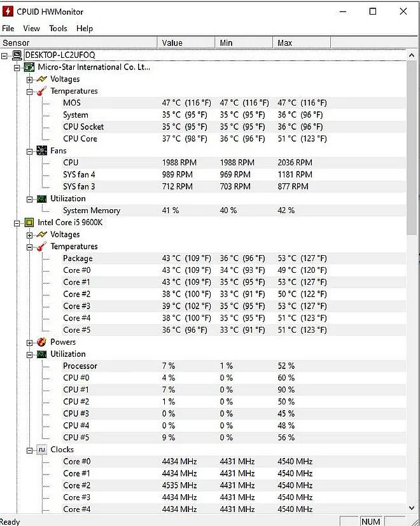Open the File menu
420x526 pixels.
tap(8, 28)
